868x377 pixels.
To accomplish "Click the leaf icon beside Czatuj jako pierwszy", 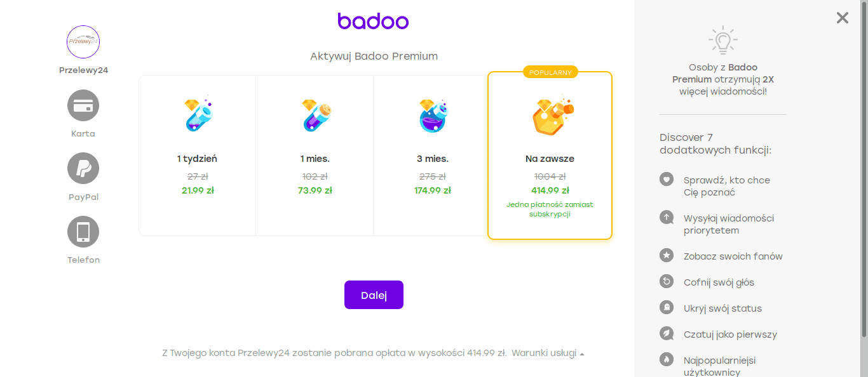I will coord(666,334).
